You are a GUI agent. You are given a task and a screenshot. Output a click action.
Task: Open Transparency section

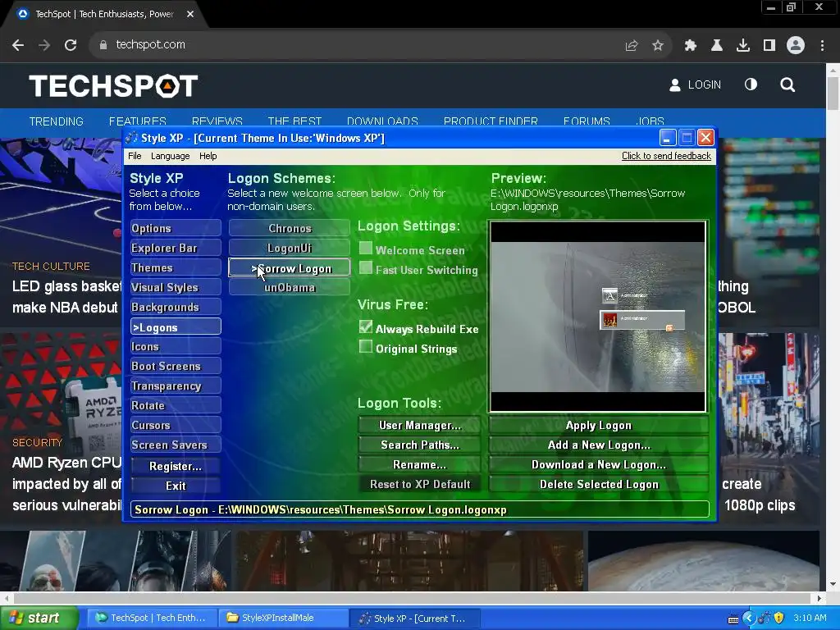(x=176, y=386)
